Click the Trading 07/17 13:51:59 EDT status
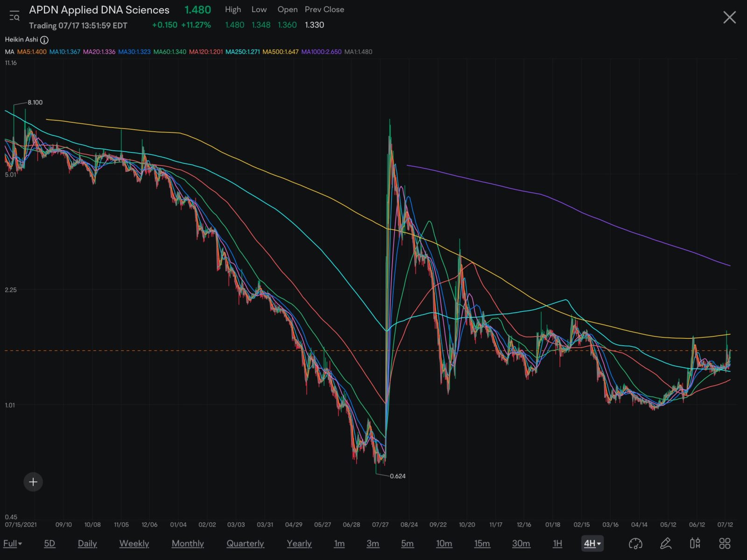The image size is (747, 560). pos(78,25)
